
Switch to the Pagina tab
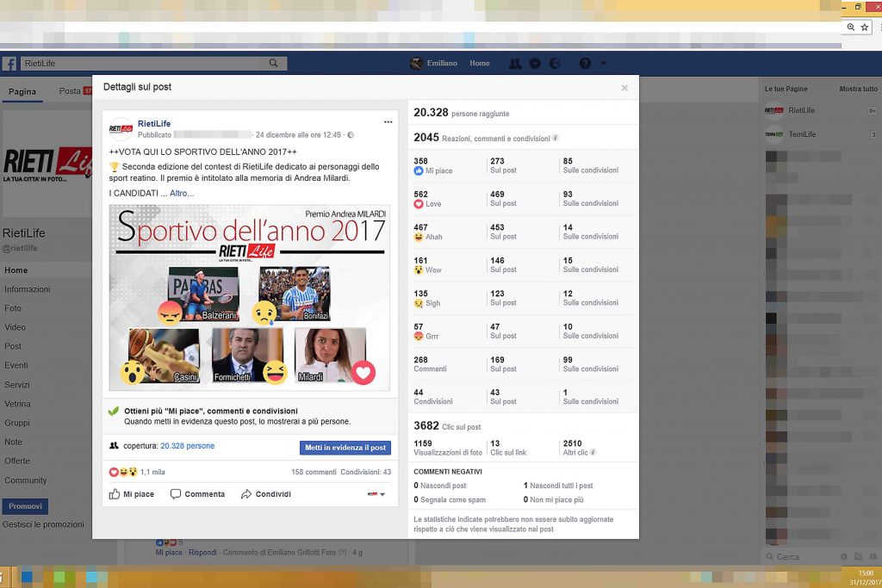22,92
